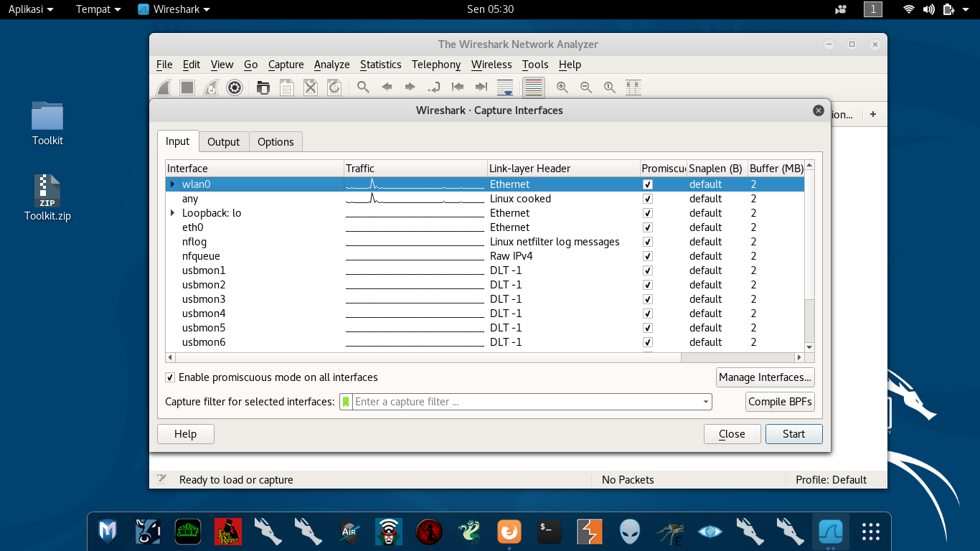Click the Close capture file toolbar icon
980x551 pixels.
click(x=311, y=88)
